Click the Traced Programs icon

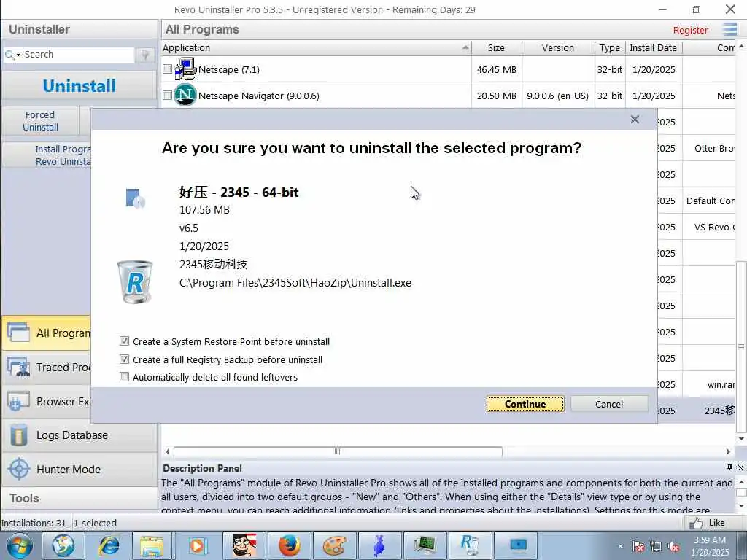tap(19, 367)
